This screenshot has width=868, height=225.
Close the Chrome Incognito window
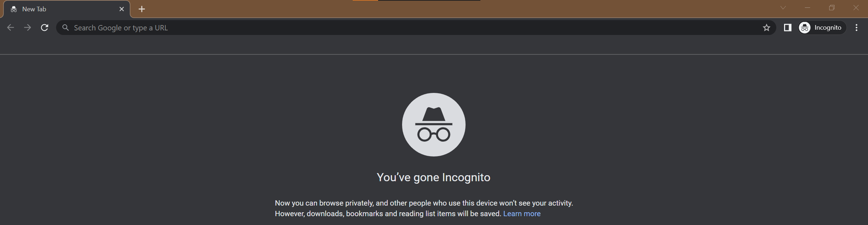(856, 8)
